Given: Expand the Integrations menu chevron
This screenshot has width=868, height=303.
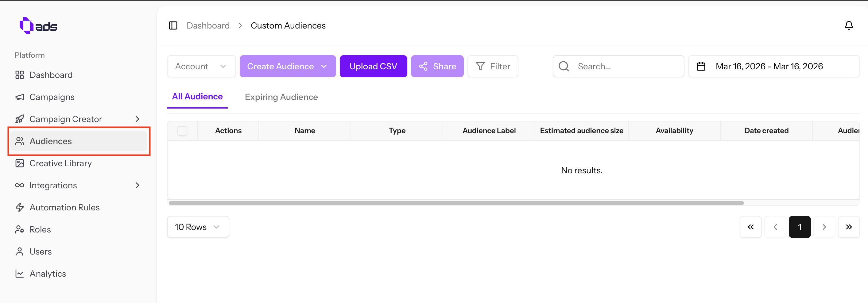Looking at the screenshot, I should [137, 185].
